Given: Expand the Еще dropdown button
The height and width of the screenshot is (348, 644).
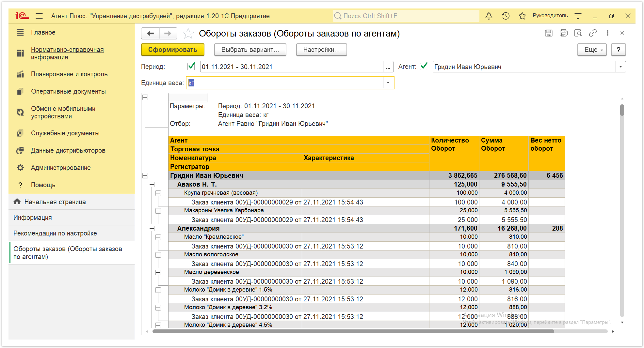Looking at the screenshot, I should coord(592,50).
